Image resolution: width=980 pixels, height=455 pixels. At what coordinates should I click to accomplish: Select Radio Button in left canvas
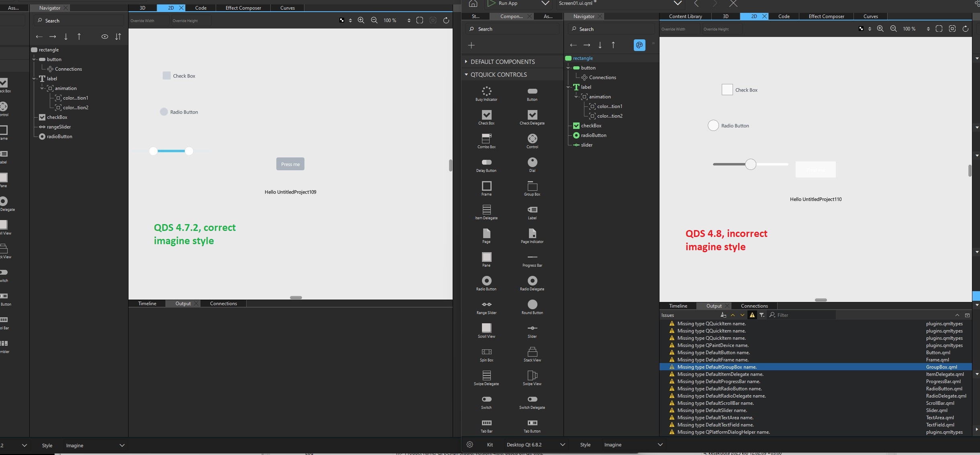coord(164,112)
